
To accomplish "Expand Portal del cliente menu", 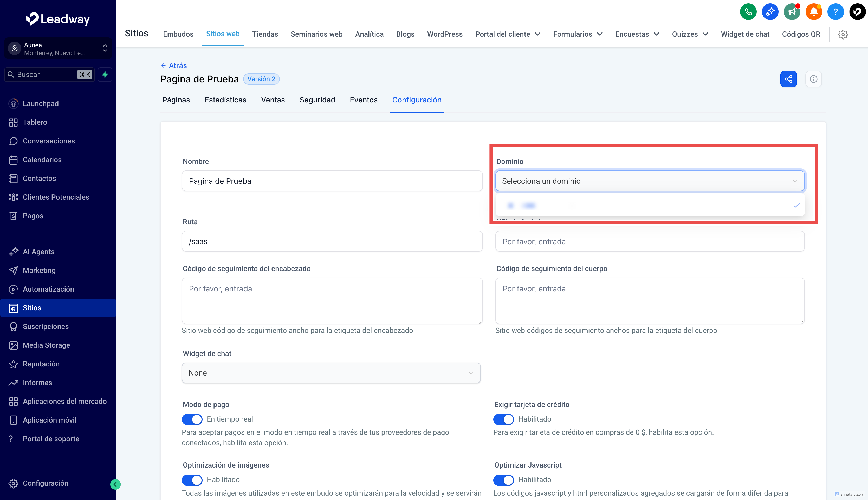I will click(508, 34).
